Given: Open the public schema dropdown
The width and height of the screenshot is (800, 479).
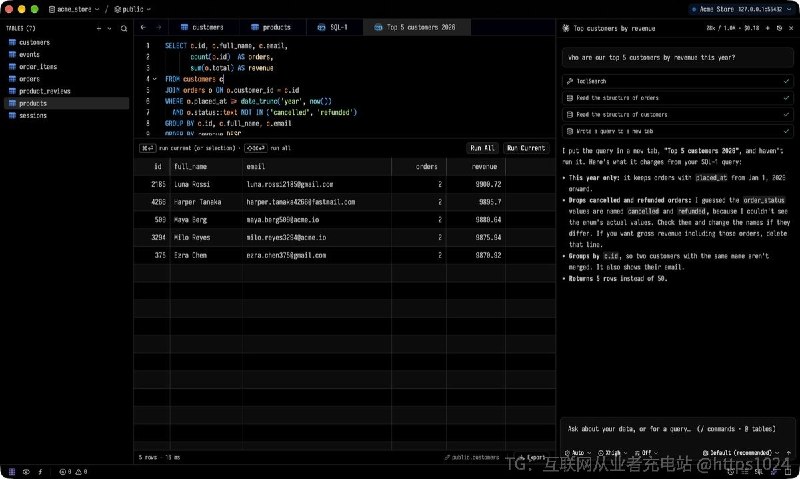Looking at the screenshot, I should [133, 9].
